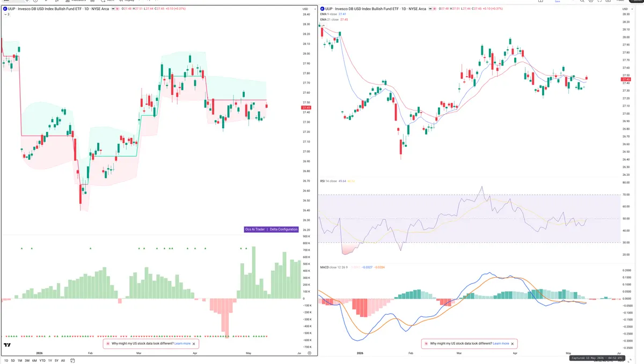Open the USD currency dropdown on right chart
Screen dimensions: 644x364
pyautogui.click(x=626, y=9)
